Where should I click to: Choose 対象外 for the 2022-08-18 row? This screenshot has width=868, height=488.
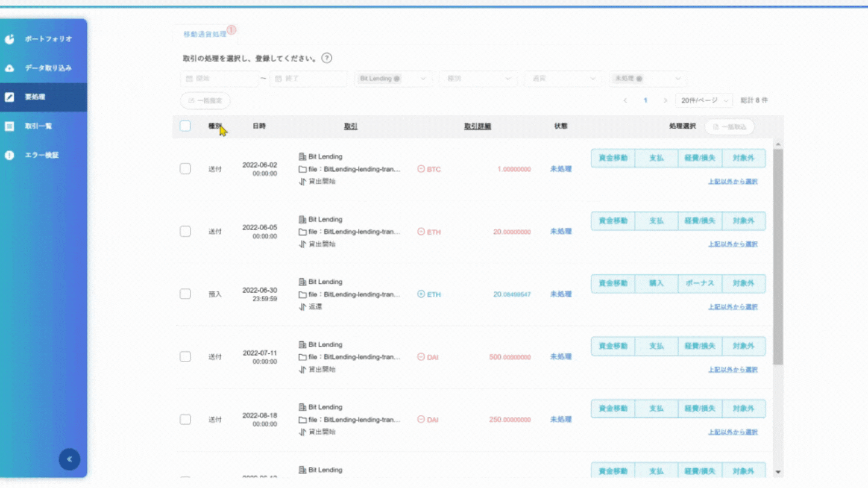click(744, 409)
